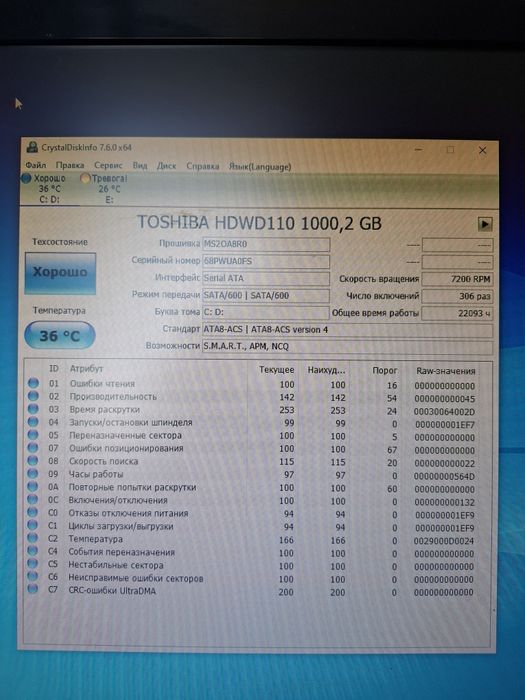Viewport: 525px width, 700px height.
Task: Close the CrystalDiskInfo window
Action: coord(483,150)
